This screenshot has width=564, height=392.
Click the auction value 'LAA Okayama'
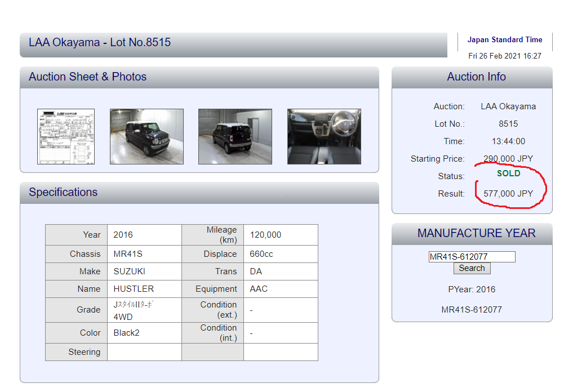[508, 106]
